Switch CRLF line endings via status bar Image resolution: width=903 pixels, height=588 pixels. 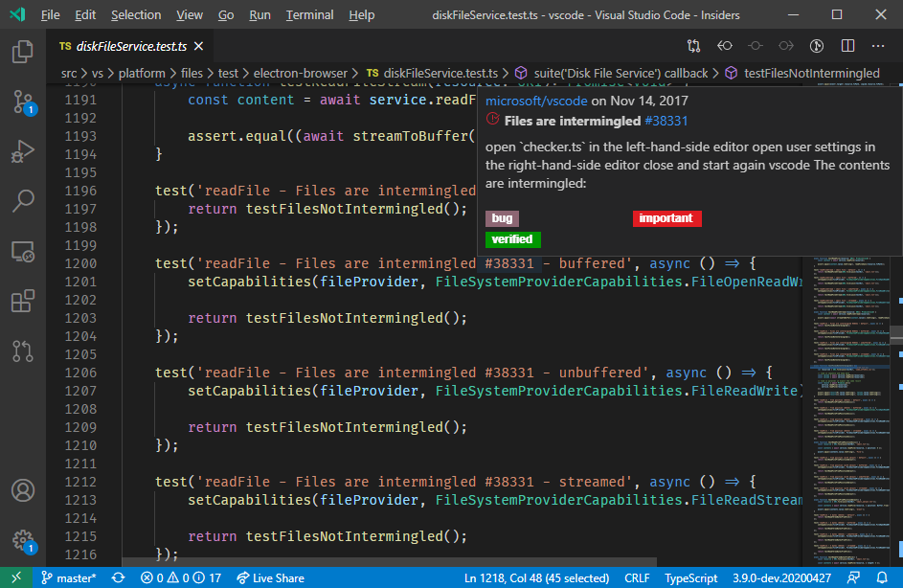click(x=637, y=577)
